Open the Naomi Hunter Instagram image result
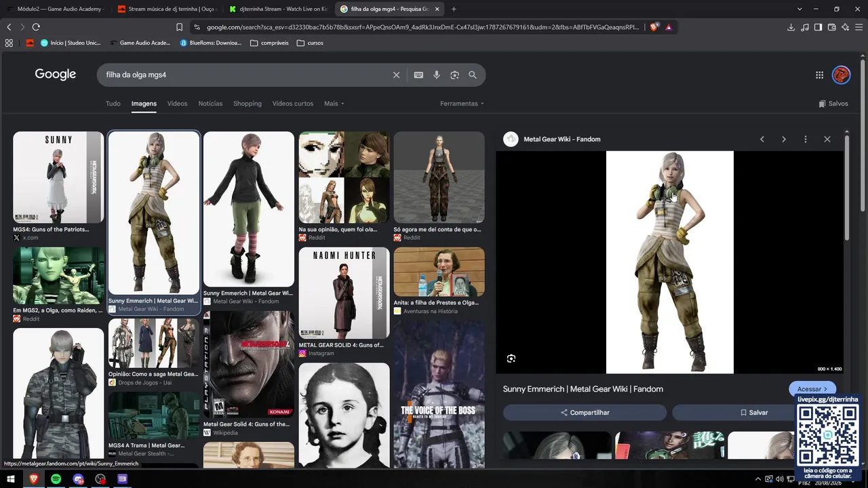Screen dimensions: 868x488 344,293
